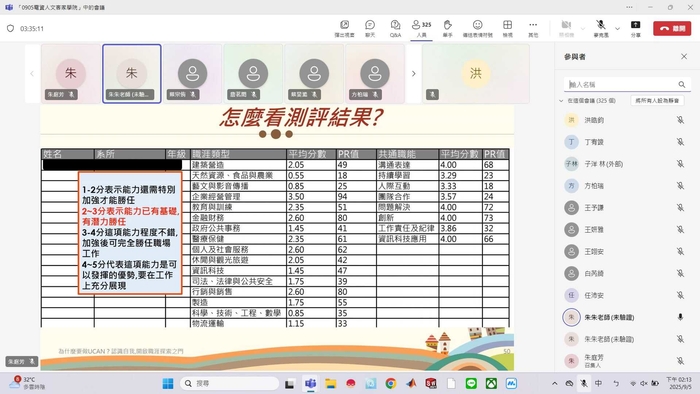Screen dimensions: 700x394
Task: Open Google Chrome from taskbar
Action: coord(391,383)
